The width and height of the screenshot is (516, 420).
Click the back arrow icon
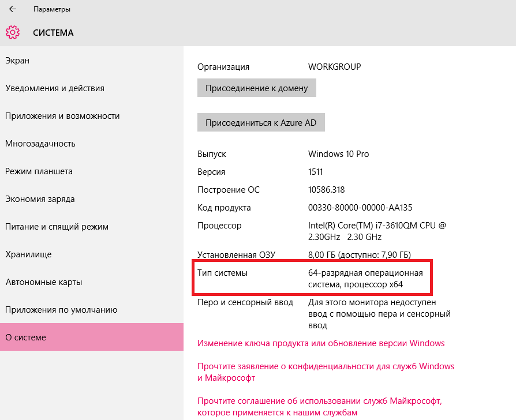(x=12, y=9)
